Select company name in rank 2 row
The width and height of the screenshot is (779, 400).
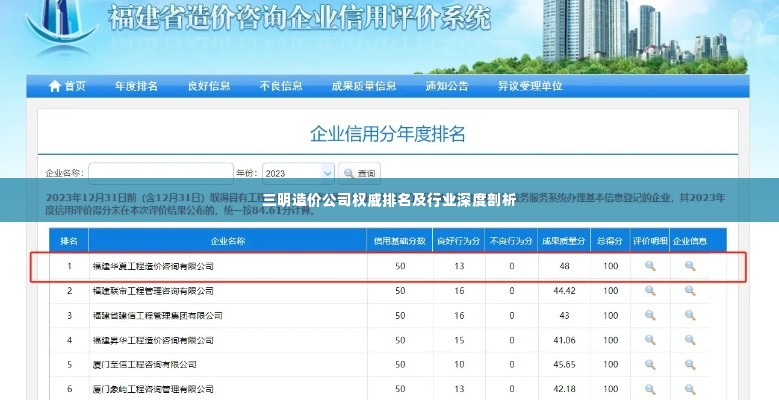[153, 291]
